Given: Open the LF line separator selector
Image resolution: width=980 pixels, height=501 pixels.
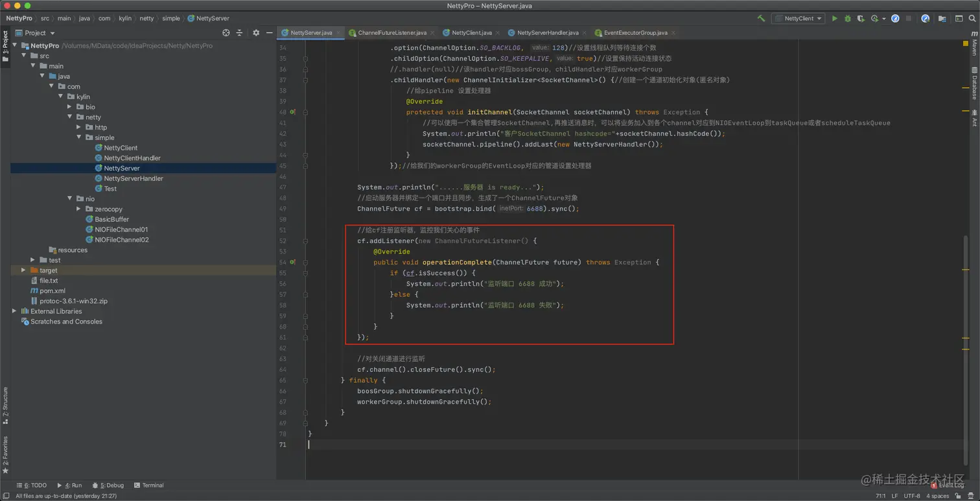Looking at the screenshot, I should 894,496.
